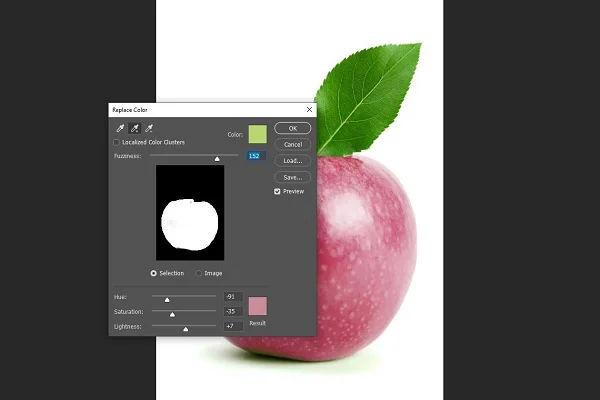The image size is (600, 400).
Task: Open the pink Result color swatch
Action: (x=257, y=306)
